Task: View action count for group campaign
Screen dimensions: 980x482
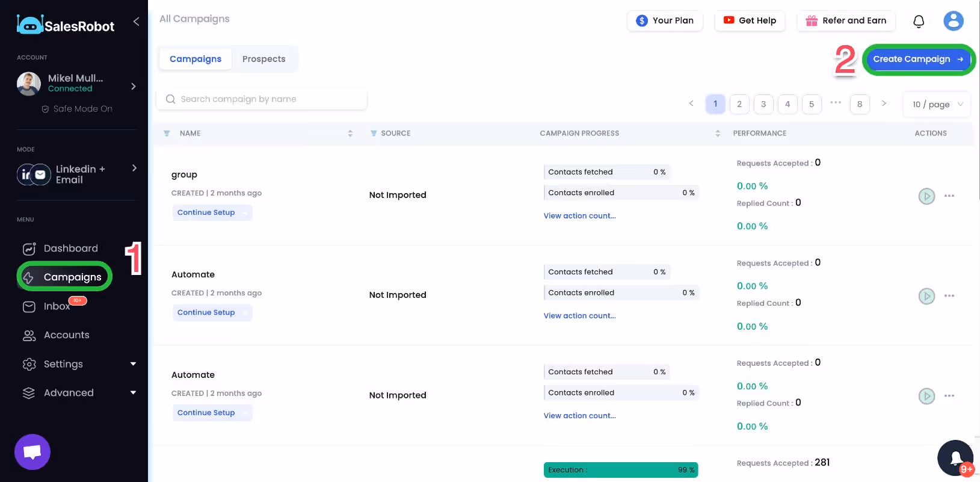Action: coord(580,216)
